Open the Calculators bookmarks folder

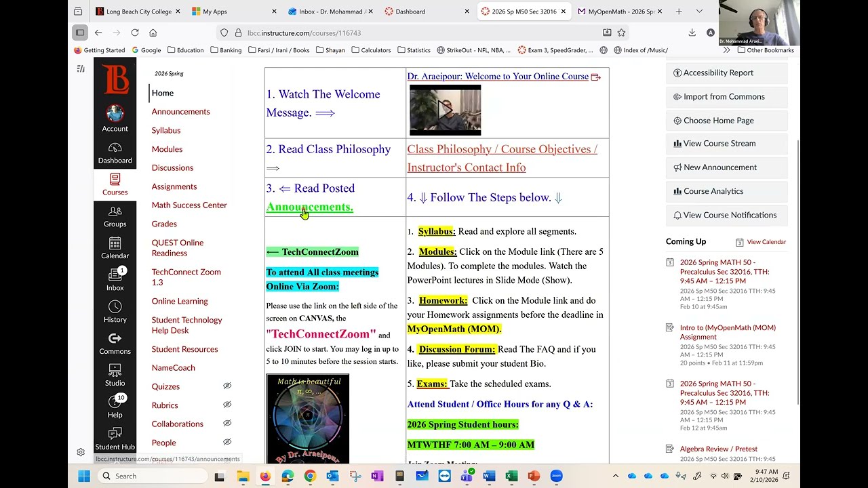point(371,50)
